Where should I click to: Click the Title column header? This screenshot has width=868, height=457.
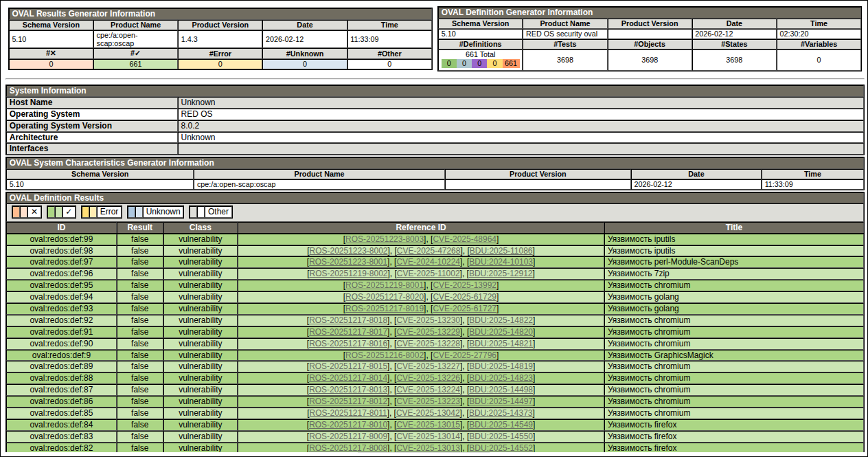(x=733, y=227)
